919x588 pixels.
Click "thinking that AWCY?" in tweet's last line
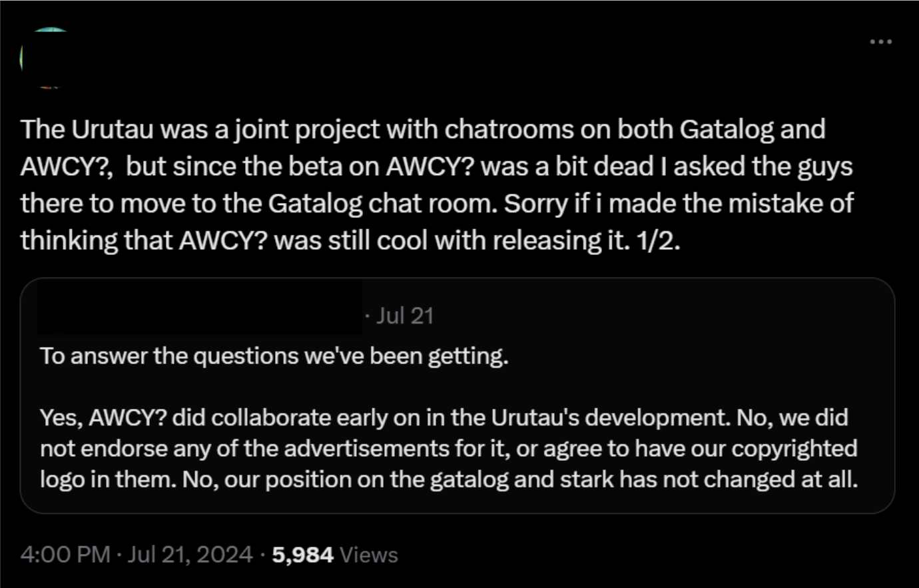[x=143, y=240]
